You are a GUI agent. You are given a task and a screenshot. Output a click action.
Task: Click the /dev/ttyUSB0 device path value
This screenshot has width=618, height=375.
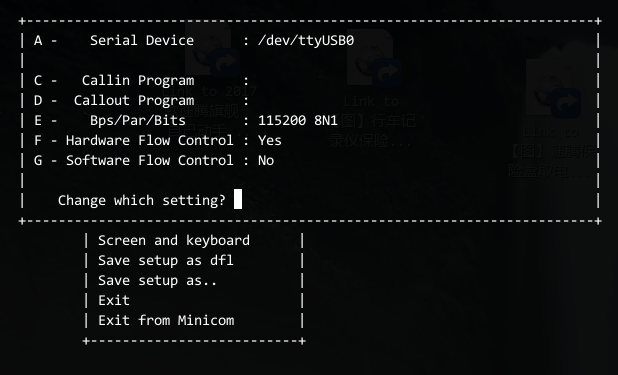[306, 41]
